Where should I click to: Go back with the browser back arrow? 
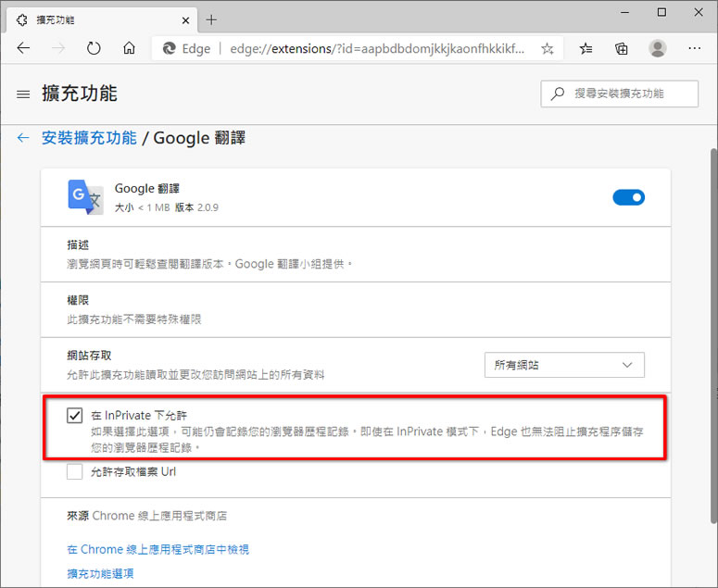tap(23, 48)
